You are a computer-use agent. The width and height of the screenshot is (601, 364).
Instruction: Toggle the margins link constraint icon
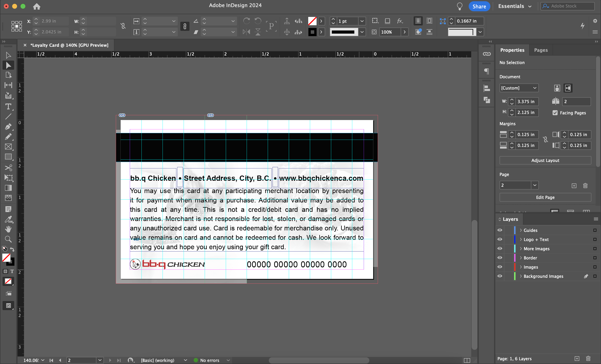[546, 140]
